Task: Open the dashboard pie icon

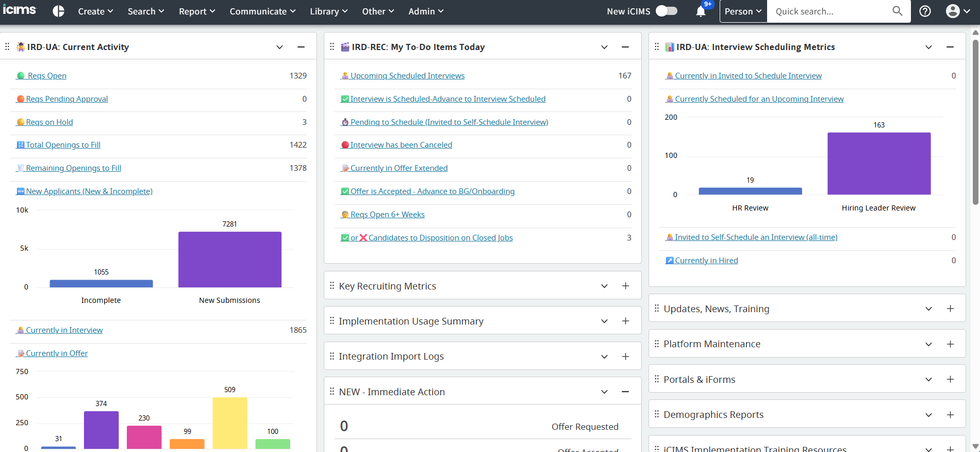Action: [59, 11]
